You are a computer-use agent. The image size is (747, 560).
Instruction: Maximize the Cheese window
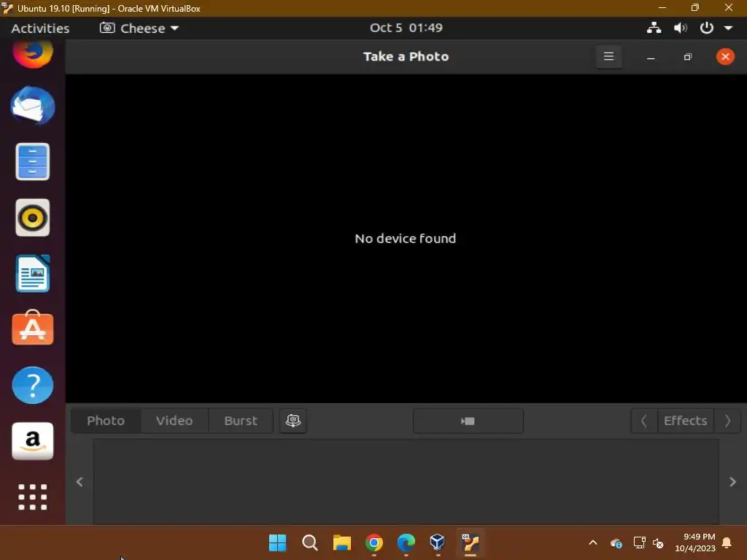point(687,57)
